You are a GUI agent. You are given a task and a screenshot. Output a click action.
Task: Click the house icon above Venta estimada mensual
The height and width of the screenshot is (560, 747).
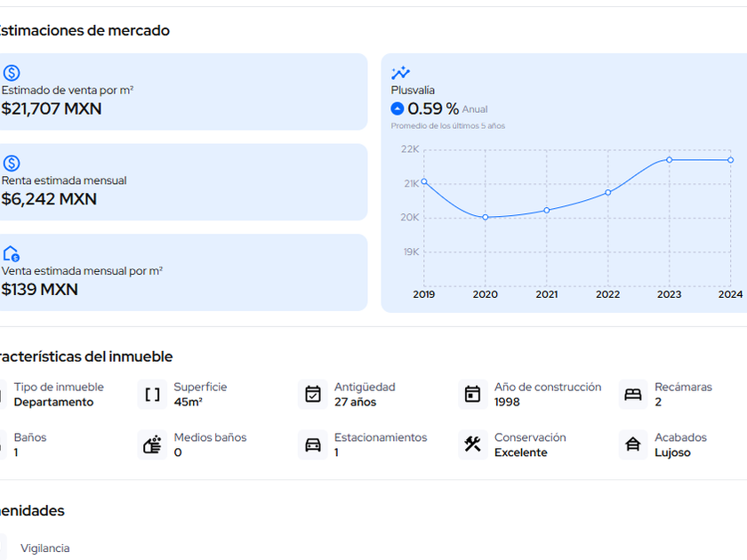click(x=12, y=253)
